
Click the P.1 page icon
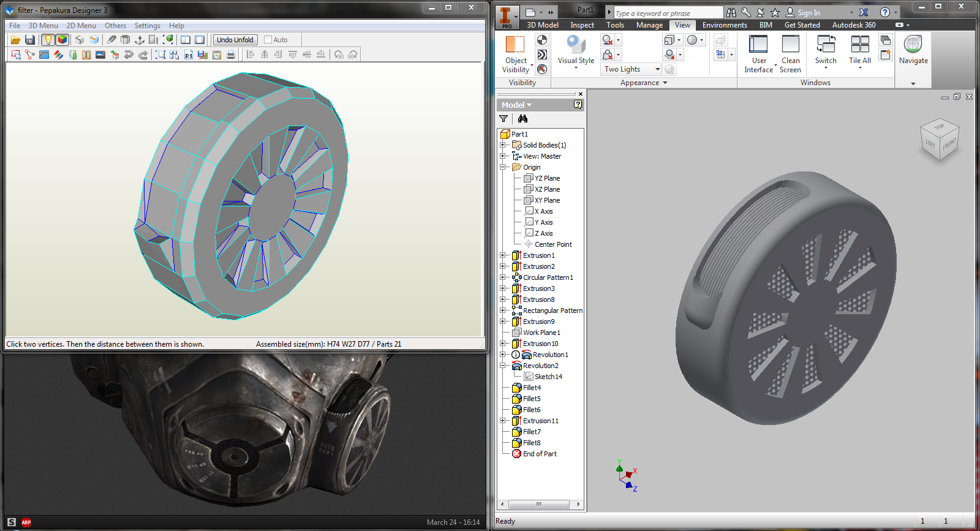coord(188,55)
